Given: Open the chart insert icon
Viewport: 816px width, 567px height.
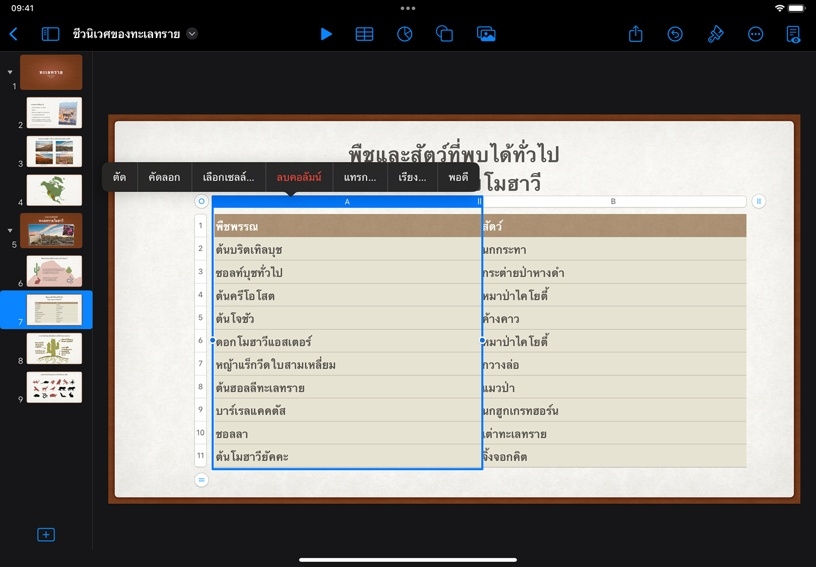Looking at the screenshot, I should point(405,34).
